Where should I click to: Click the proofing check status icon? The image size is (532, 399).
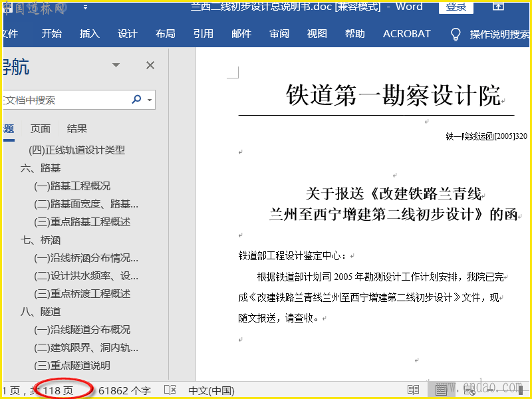point(170,390)
